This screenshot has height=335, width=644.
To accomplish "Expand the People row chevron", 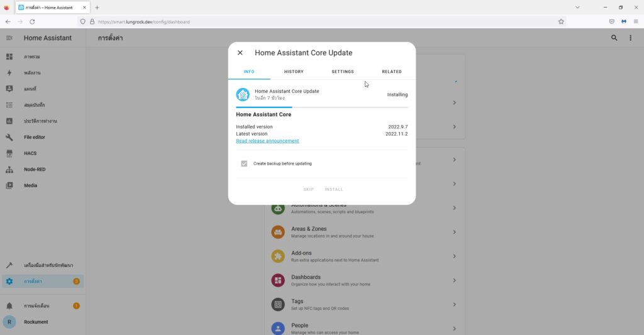I will pyautogui.click(x=454, y=329).
